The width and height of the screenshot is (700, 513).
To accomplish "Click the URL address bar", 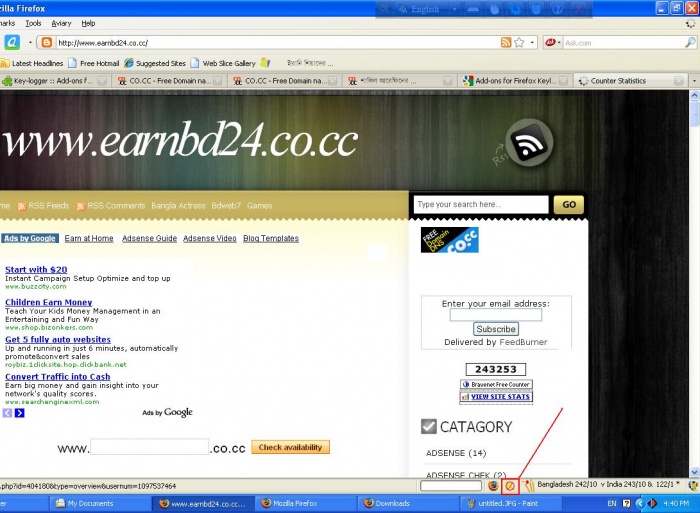I will click(x=277, y=43).
